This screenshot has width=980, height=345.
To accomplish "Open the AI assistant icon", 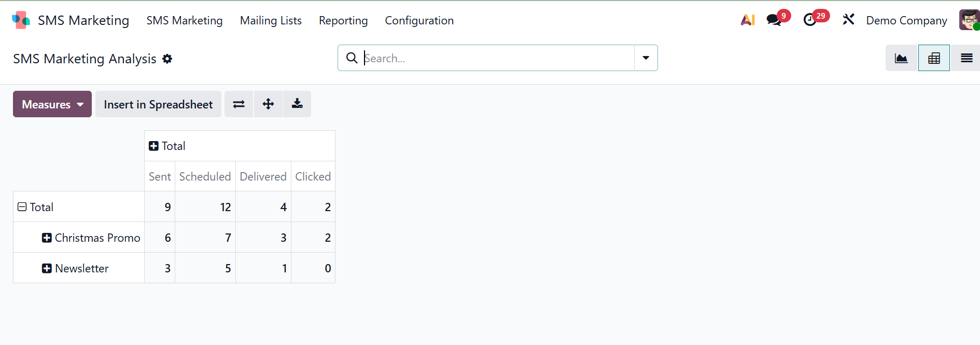I will tap(747, 20).
